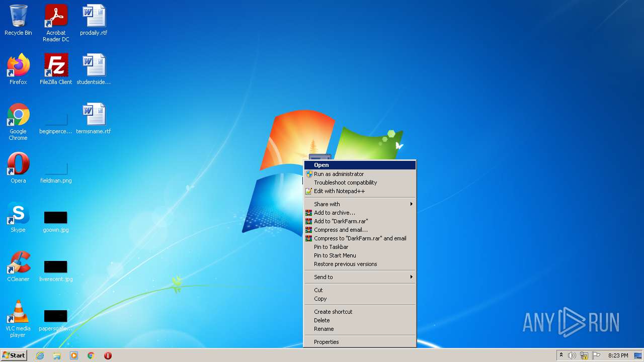Image resolution: width=644 pixels, height=362 pixels.
Task: Select the papersgalle image file
Action: 56,320
